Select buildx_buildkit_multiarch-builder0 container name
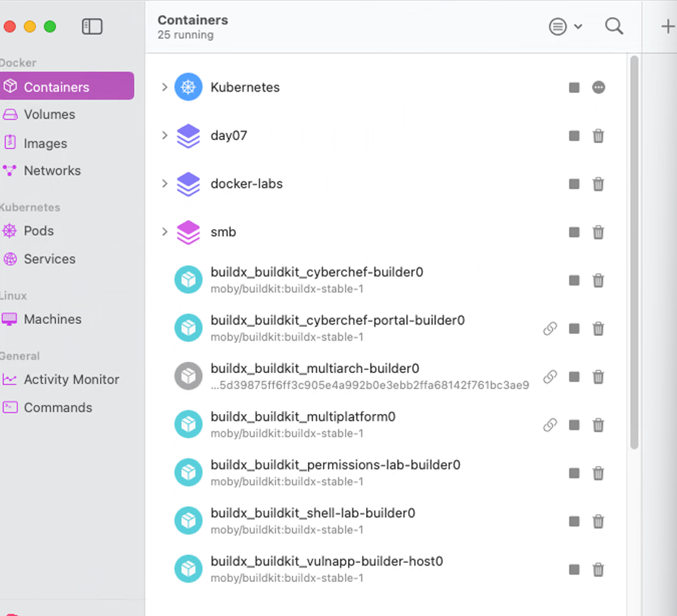Image resolution: width=677 pixels, height=616 pixels. click(315, 369)
